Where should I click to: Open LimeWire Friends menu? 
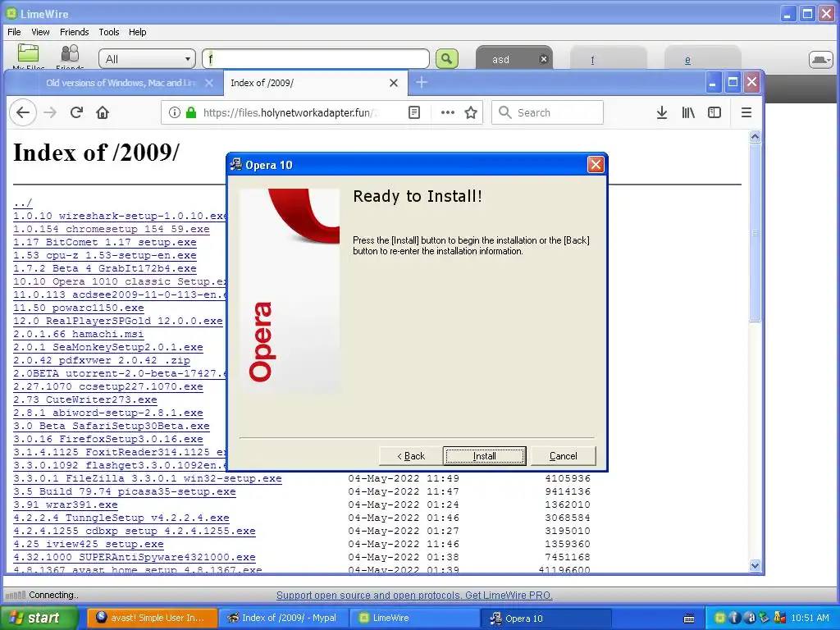(x=74, y=32)
